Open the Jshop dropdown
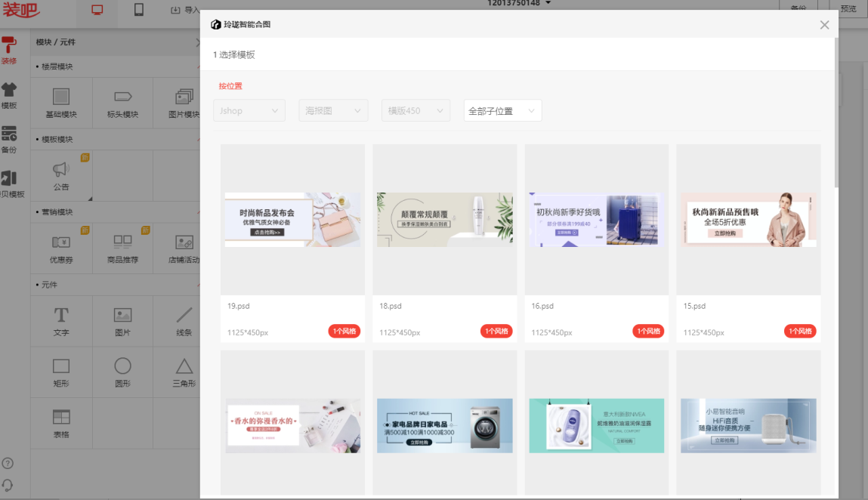The image size is (868, 500). tap(249, 111)
